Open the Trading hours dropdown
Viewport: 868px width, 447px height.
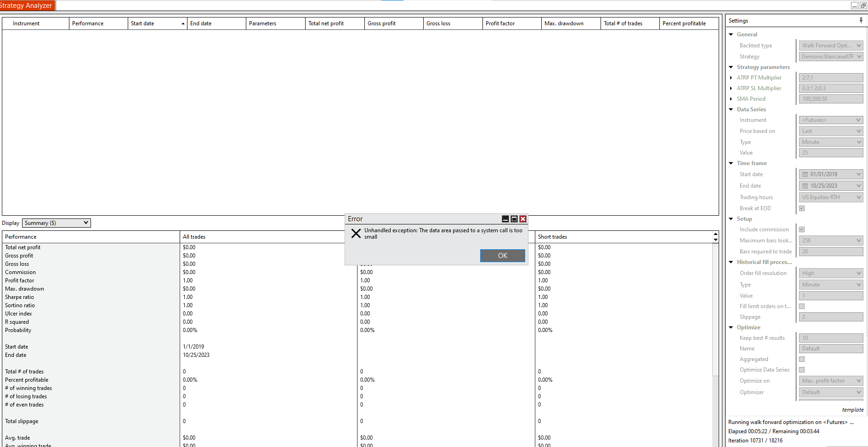coord(831,197)
